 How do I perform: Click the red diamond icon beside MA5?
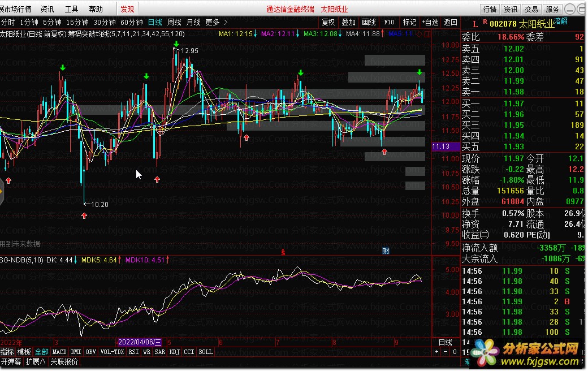click(x=420, y=34)
